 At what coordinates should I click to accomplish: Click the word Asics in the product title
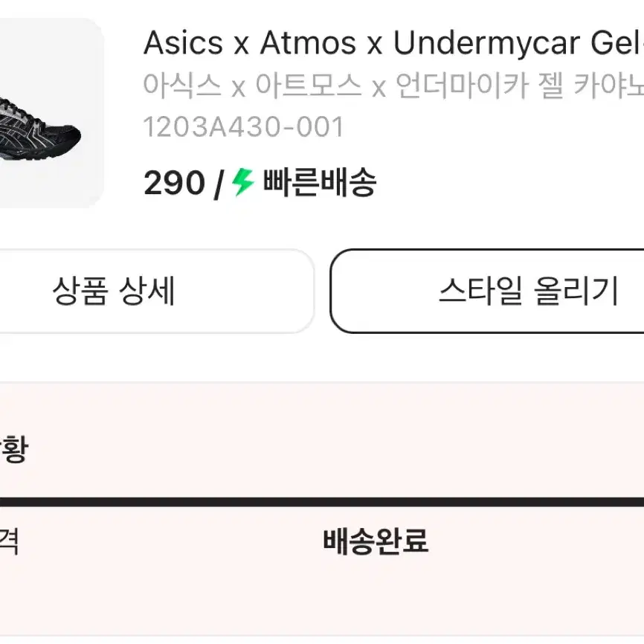point(183,42)
